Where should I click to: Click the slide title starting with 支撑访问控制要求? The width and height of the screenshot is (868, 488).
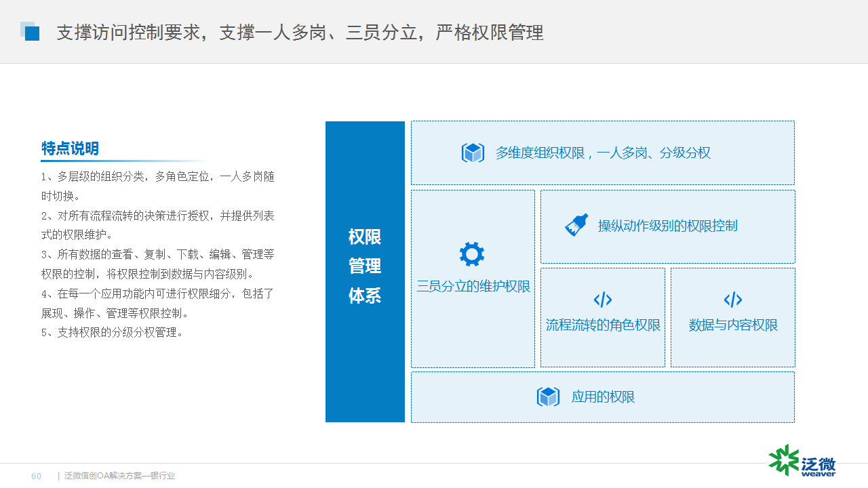click(300, 33)
